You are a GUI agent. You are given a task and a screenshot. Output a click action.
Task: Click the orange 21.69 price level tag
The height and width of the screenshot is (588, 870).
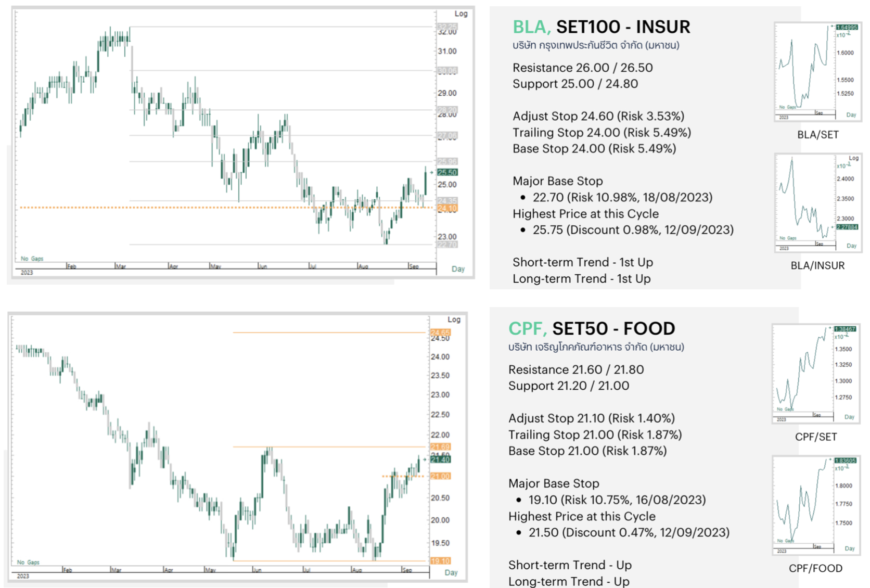pyautogui.click(x=440, y=447)
